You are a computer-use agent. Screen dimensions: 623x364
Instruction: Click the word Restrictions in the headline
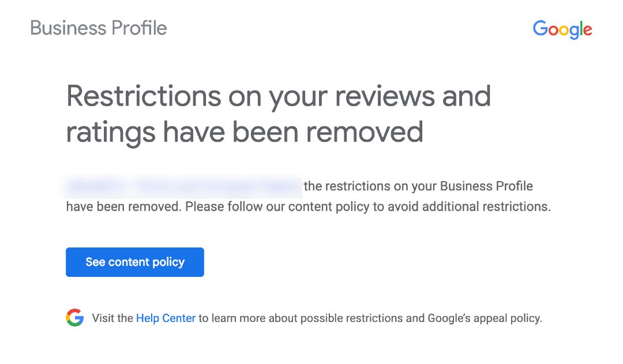pos(144,96)
